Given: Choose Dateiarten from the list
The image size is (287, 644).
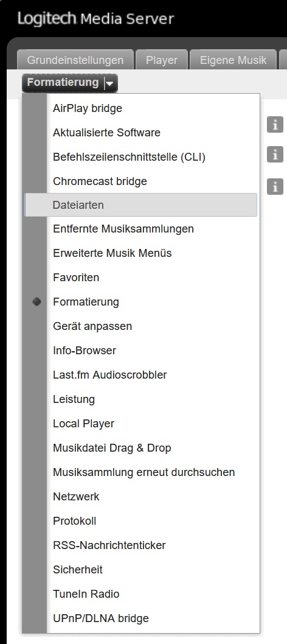Looking at the screenshot, I should (x=140, y=205).
